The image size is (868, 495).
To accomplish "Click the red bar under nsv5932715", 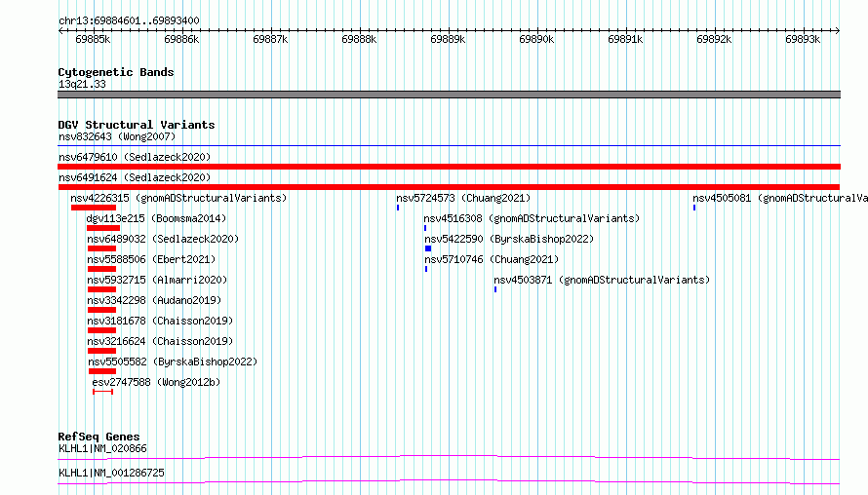I will (101, 289).
